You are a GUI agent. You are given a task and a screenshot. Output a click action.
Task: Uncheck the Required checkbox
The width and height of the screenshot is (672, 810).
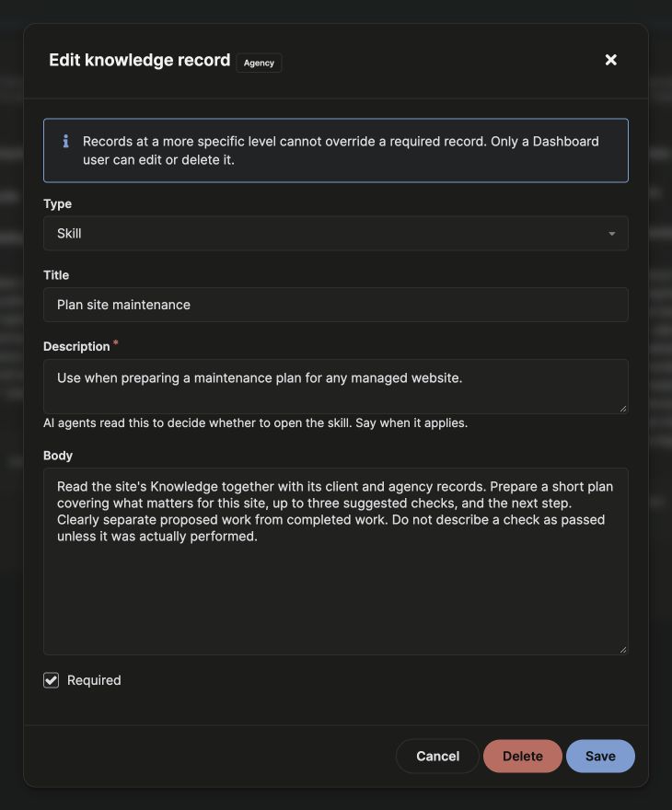click(52, 680)
